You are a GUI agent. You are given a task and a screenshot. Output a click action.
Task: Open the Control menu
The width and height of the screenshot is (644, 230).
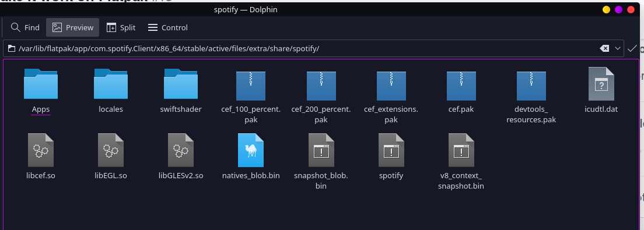pos(167,27)
